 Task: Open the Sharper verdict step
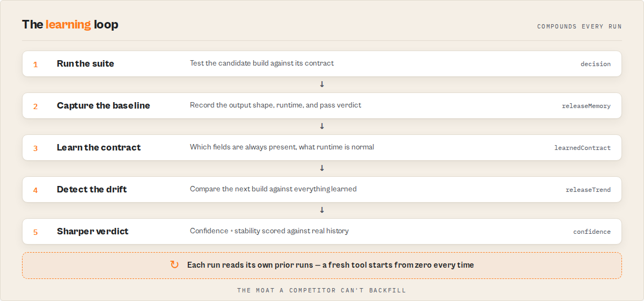click(x=322, y=231)
